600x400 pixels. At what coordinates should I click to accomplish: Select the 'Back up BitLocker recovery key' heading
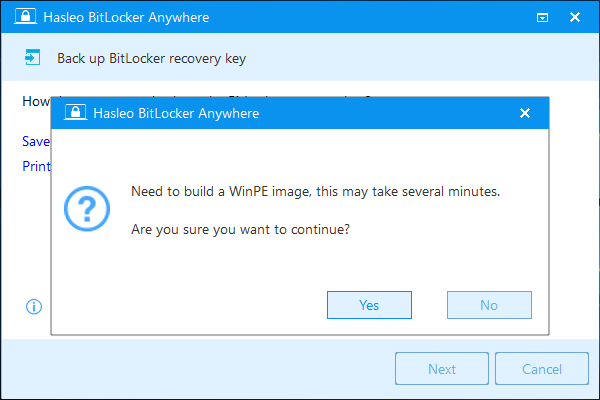[152, 59]
